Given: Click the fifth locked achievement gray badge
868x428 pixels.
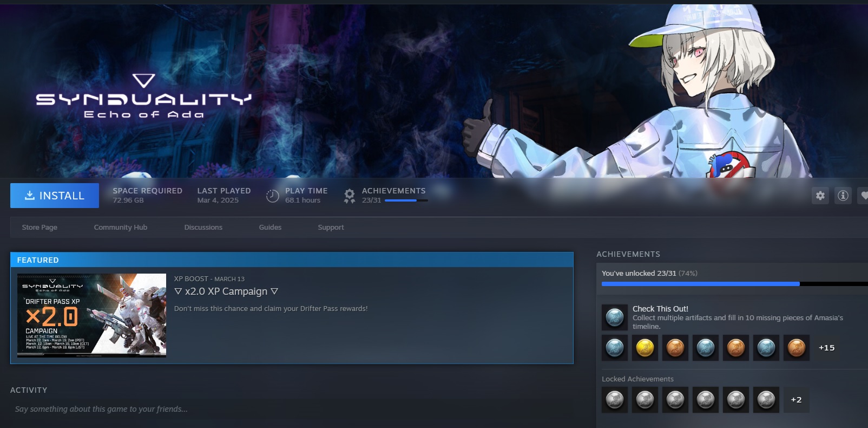Looking at the screenshot, I should [736, 400].
